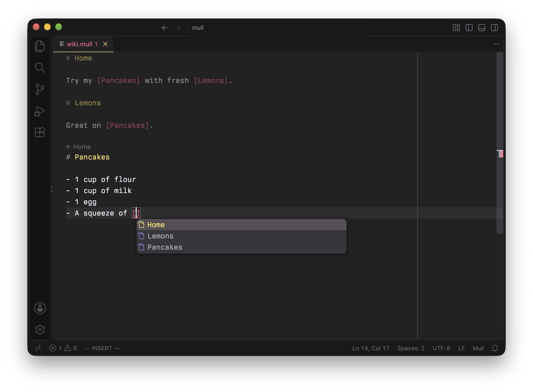Screen dimensions: 533x392
Task: Open Customize Layout menu
Action: pos(456,28)
